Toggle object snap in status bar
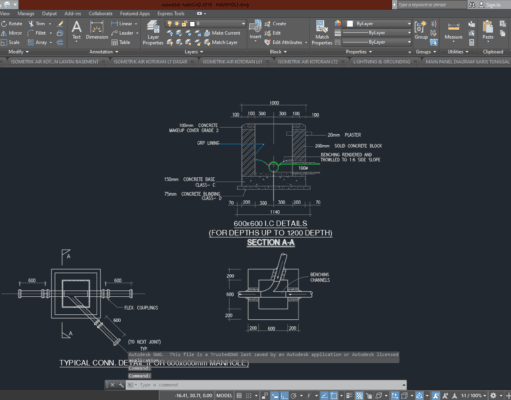Screen dimensions: 511x400 (x=334, y=396)
